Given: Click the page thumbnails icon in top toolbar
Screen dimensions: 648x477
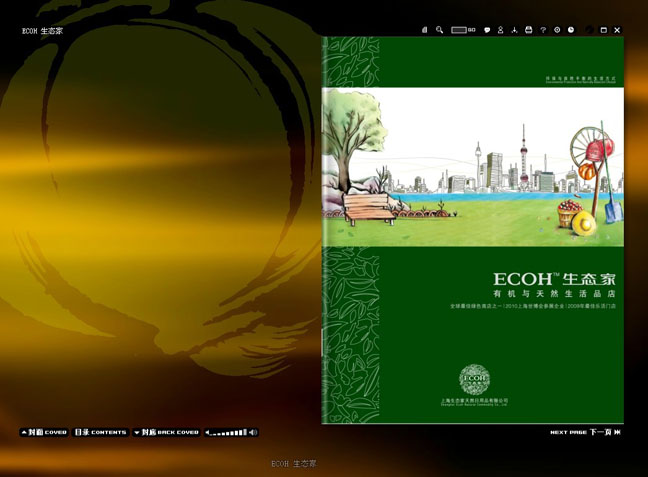Looking at the screenshot, I should coord(424,30).
